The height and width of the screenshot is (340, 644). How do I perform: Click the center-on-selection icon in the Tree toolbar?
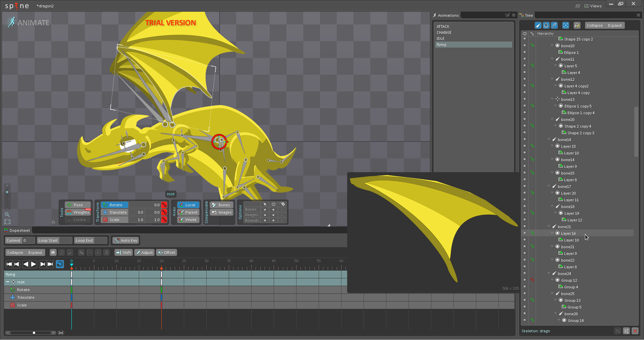(x=566, y=25)
